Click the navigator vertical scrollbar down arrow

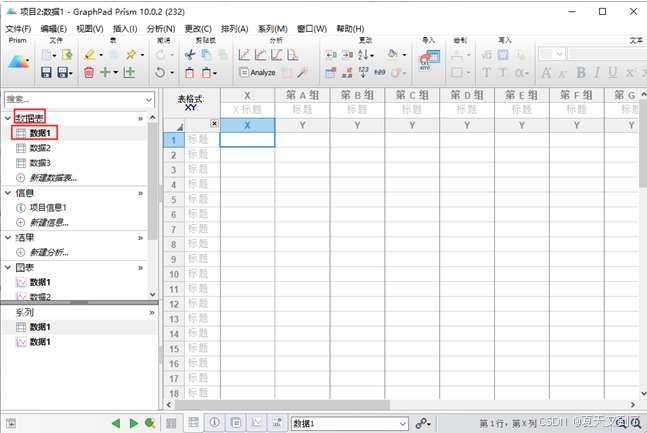(x=153, y=294)
